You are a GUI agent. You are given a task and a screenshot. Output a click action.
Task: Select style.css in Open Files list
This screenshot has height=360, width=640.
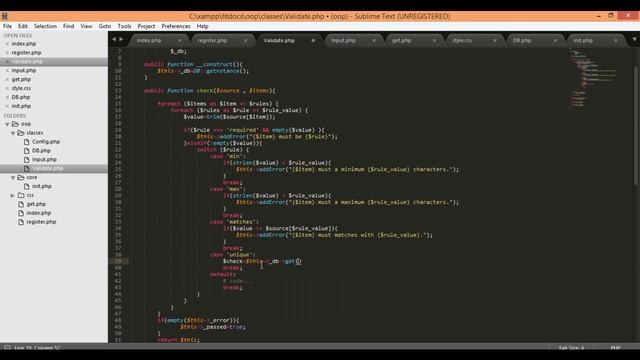tap(21, 88)
